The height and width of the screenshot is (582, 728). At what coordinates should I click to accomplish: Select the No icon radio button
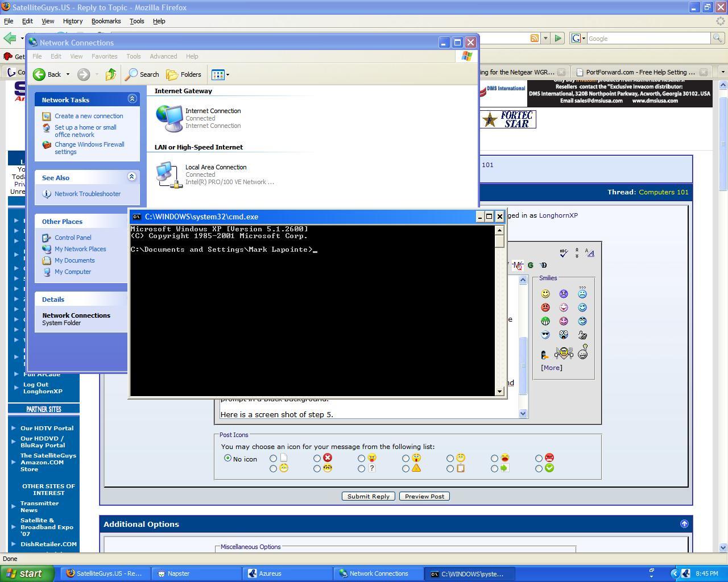[228, 458]
